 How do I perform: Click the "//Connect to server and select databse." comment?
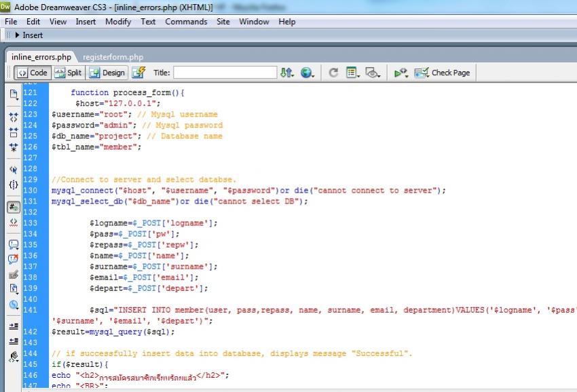(x=144, y=180)
